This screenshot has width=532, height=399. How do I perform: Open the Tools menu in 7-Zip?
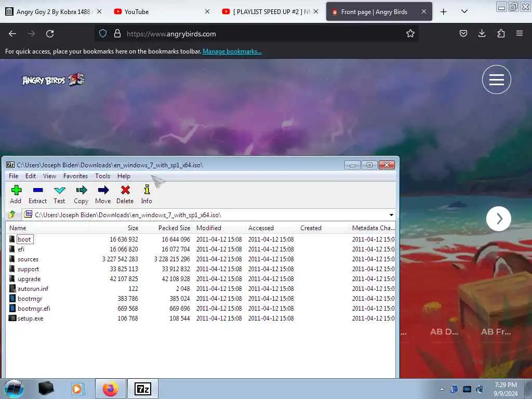click(102, 176)
